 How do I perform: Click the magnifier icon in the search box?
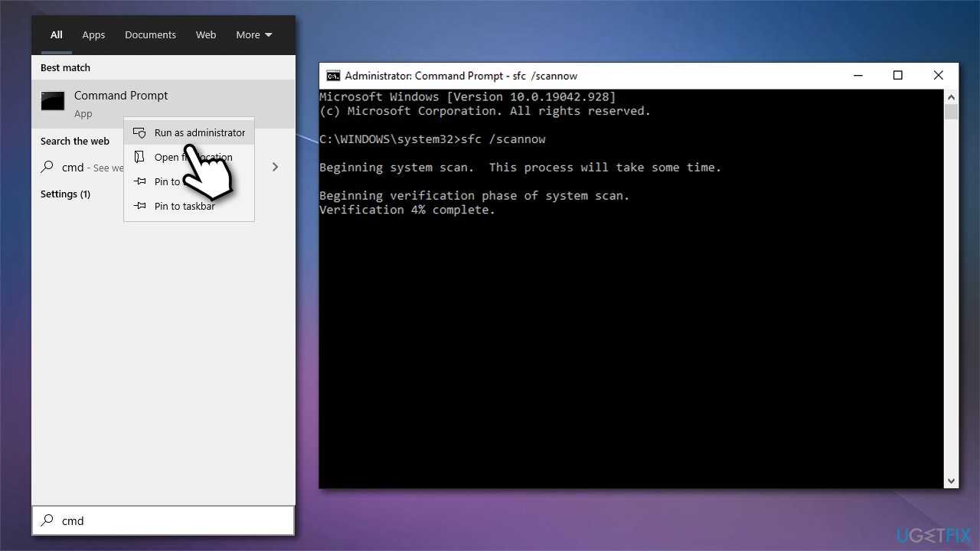click(47, 520)
